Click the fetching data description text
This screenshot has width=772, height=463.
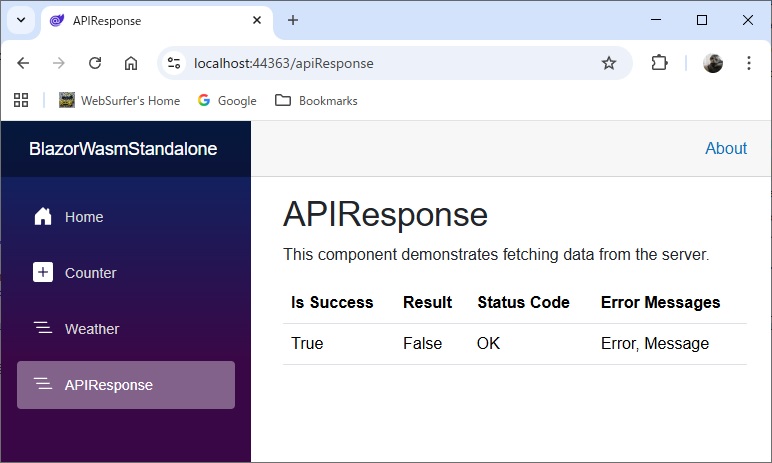496,255
